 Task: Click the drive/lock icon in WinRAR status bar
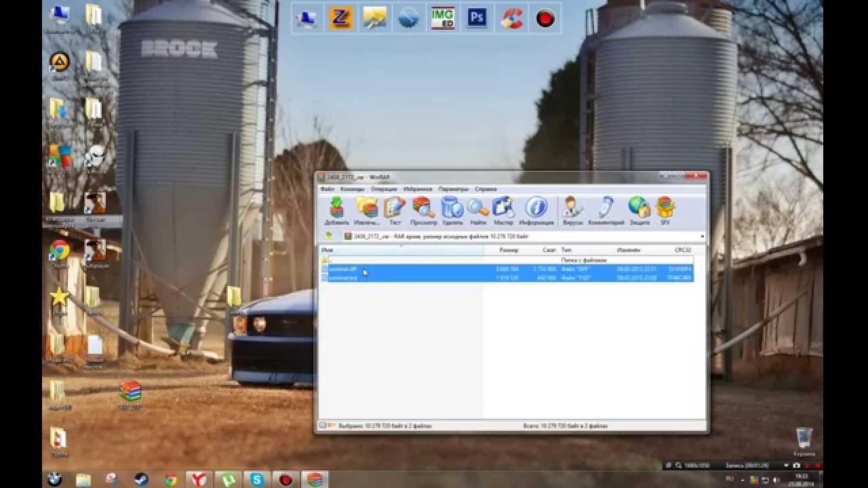point(323,426)
